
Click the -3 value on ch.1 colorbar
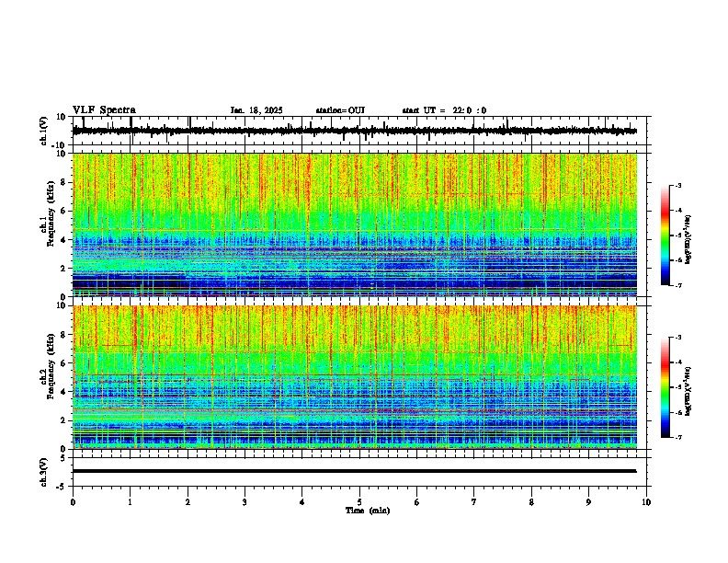pyautogui.click(x=678, y=185)
